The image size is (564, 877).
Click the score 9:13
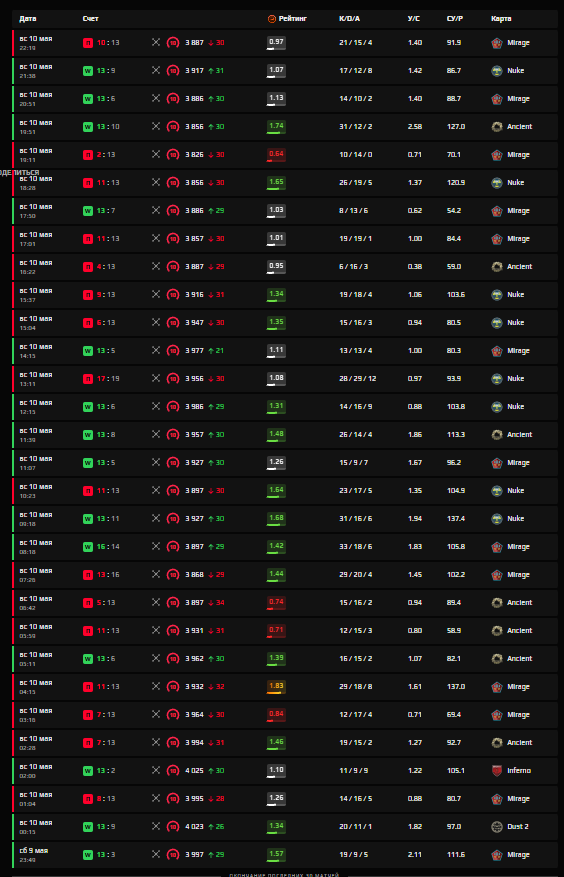(x=106, y=295)
